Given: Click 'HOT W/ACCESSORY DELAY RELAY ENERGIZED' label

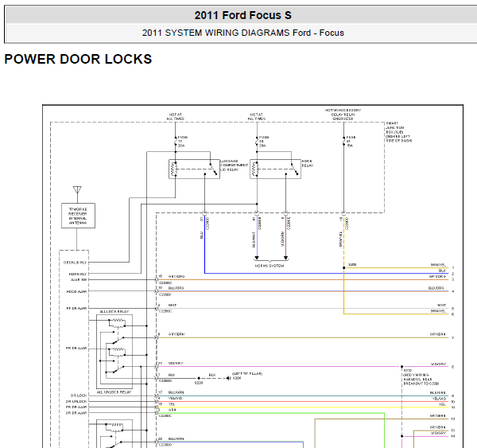Looking at the screenshot, I should click(343, 115).
